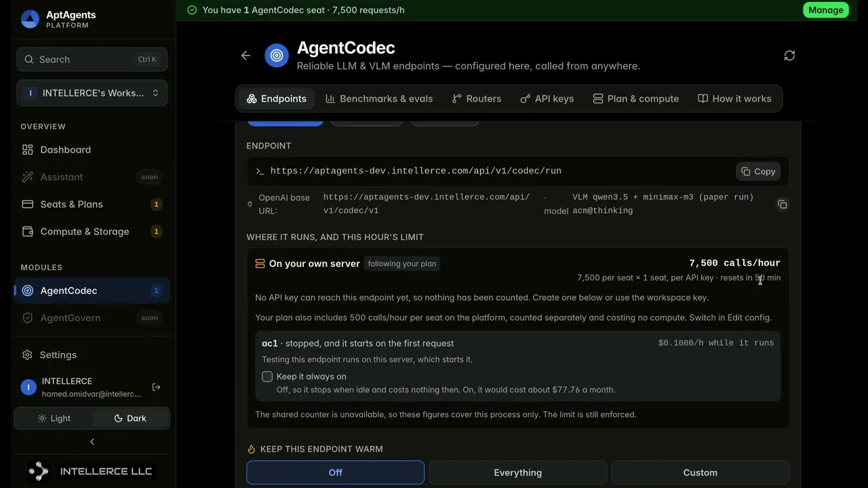Click the '7,500 calls/hour' limit value

click(735, 263)
